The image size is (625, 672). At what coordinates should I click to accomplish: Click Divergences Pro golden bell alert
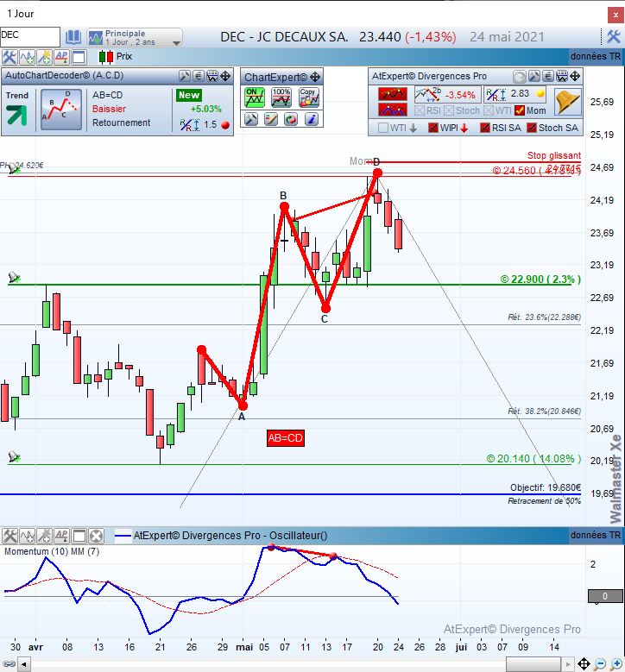pos(568,102)
